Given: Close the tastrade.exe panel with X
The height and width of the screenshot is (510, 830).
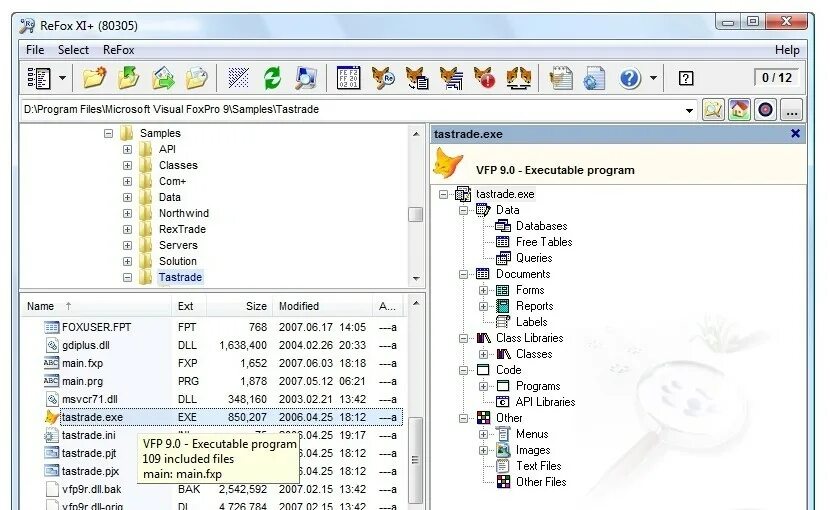Looking at the screenshot, I should [x=795, y=133].
